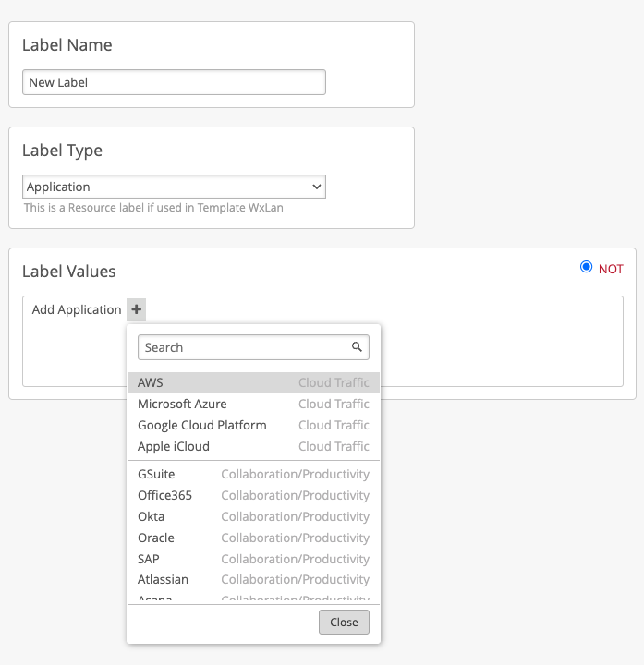
Task: Click the magnifier icon in search box
Action: pos(357,347)
